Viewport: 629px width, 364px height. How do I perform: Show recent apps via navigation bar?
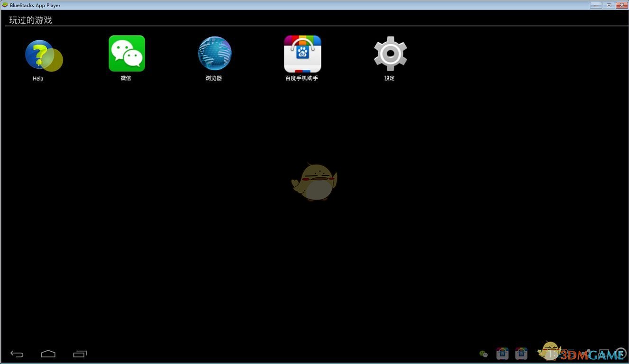click(80, 354)
